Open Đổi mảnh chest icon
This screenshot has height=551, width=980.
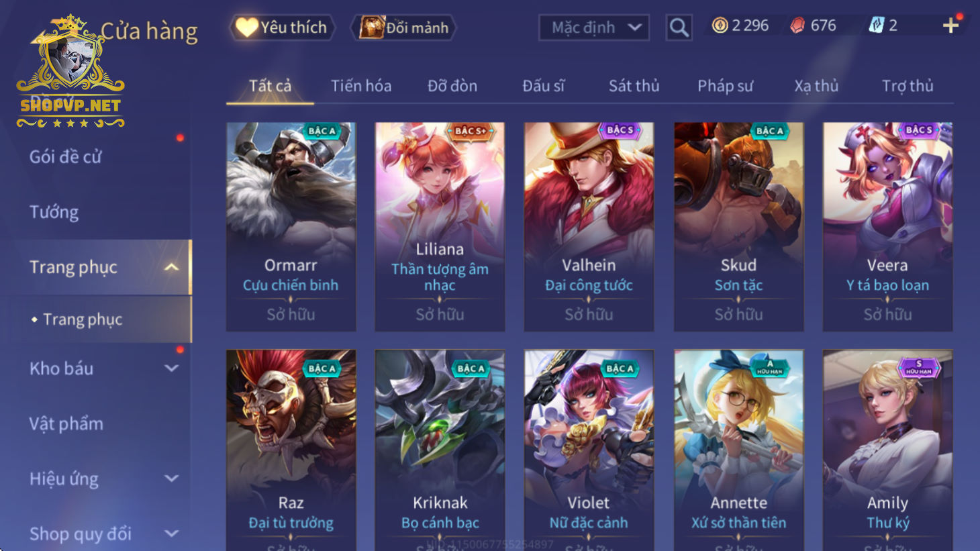point(371,28)
